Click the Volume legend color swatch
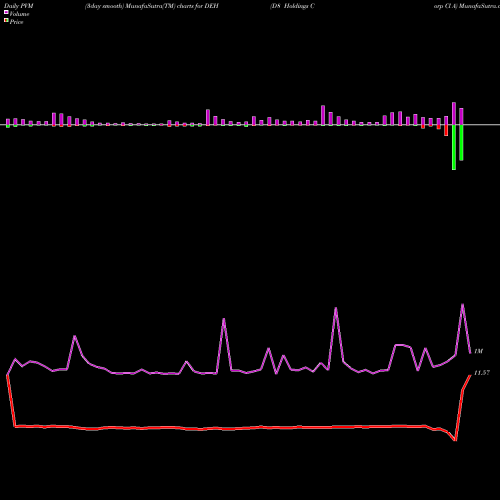 pos(6,13)
